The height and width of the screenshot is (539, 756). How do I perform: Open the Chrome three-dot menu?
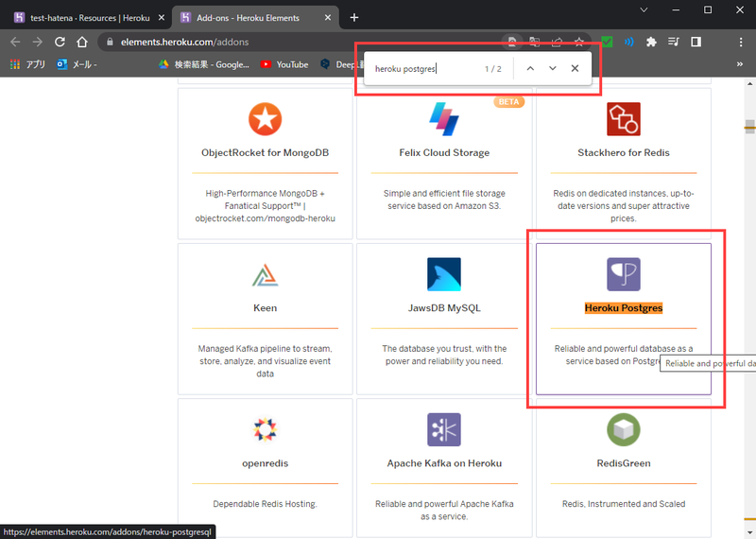pyautogui.click(x=741, y=42)
